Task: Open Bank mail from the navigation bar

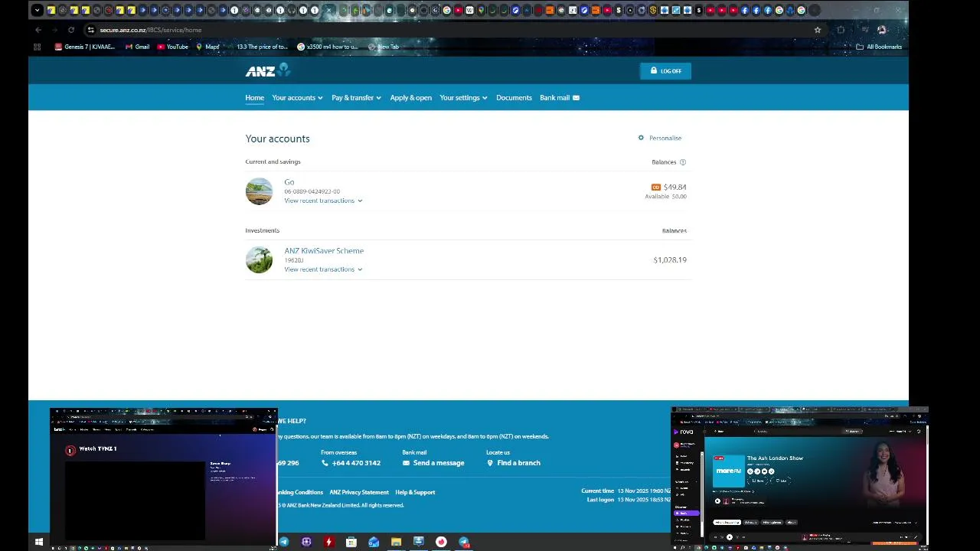Action: (560, 98)
